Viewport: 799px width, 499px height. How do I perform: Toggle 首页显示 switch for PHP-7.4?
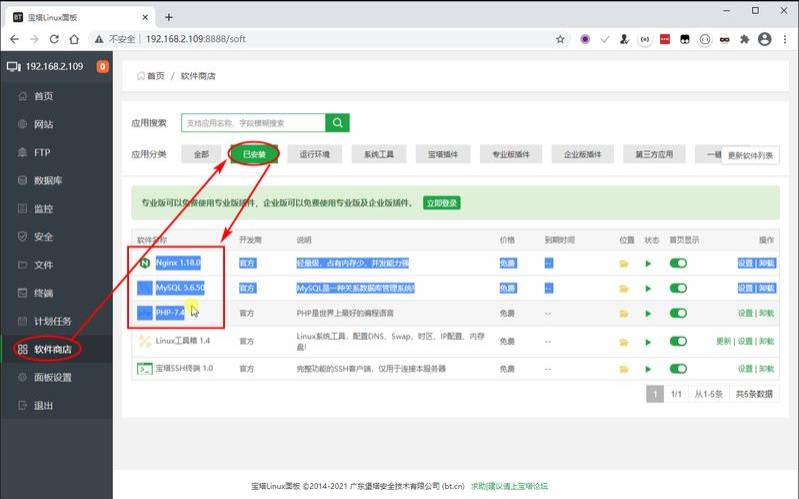(x=678, y=313)
